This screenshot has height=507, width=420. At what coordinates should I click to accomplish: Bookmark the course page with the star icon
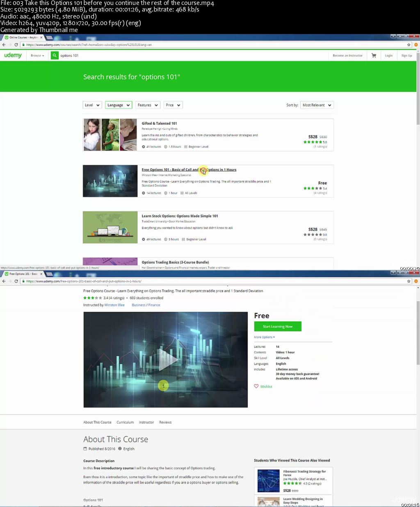coord(409,281)
